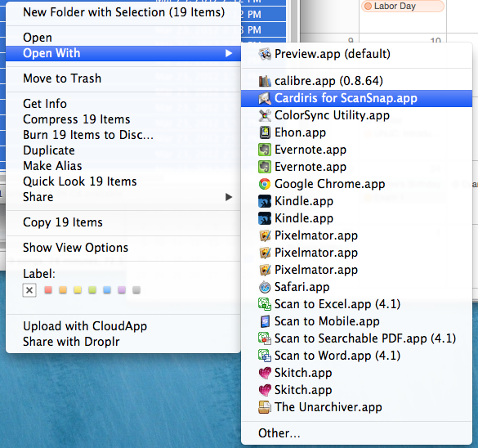
Task: Choose Open from the context menu
Action: pos(123,38)
